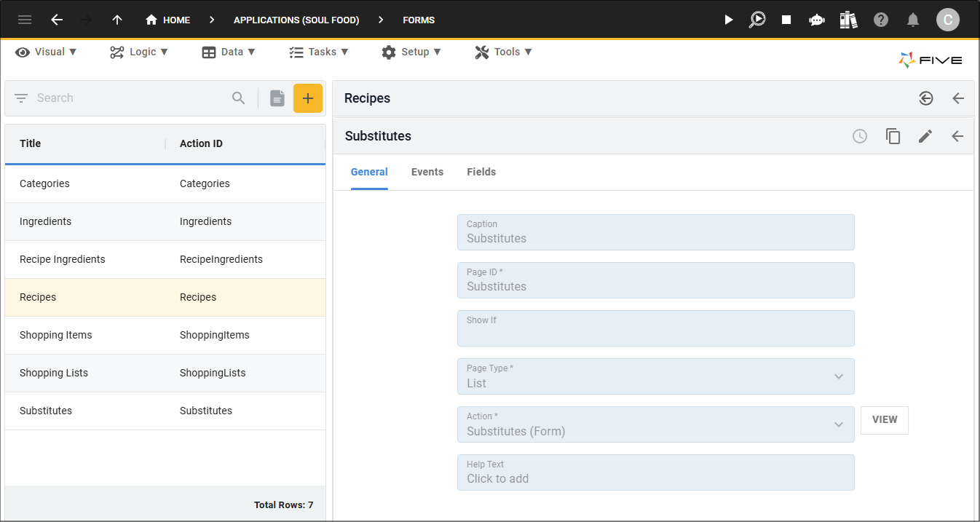
Task: Open the hamburger menu icon top left
Action: click(24, 20)
